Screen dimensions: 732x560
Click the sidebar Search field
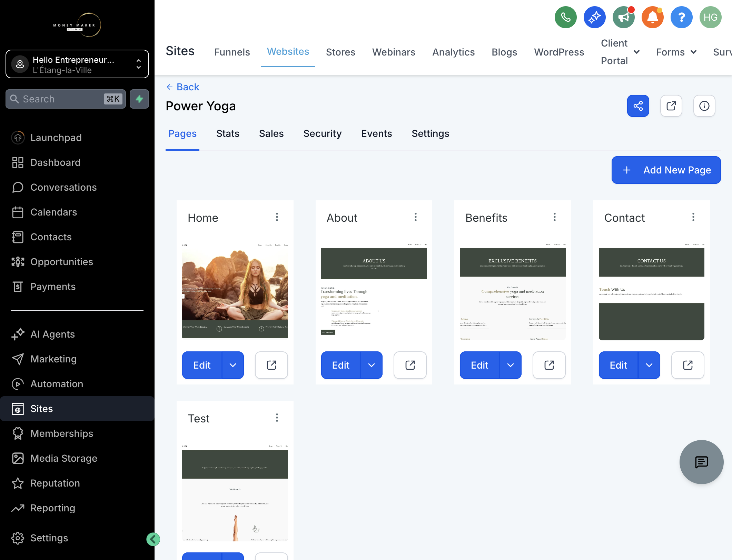66,99
